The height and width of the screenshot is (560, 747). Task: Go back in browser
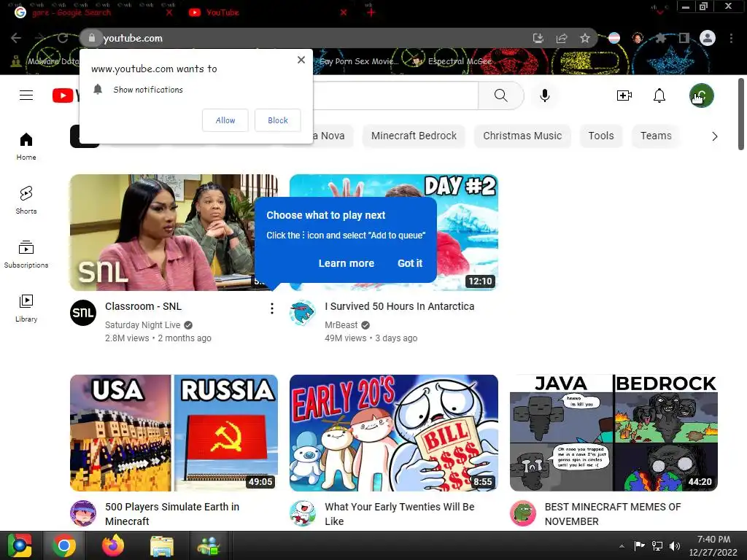pyautogui.click(x=16, y=38)
